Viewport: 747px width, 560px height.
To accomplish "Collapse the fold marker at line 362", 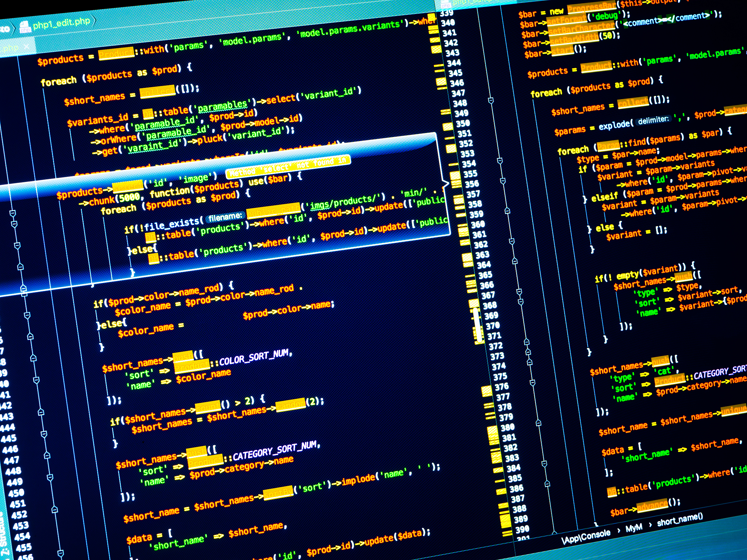I will [x=512, y=241].
